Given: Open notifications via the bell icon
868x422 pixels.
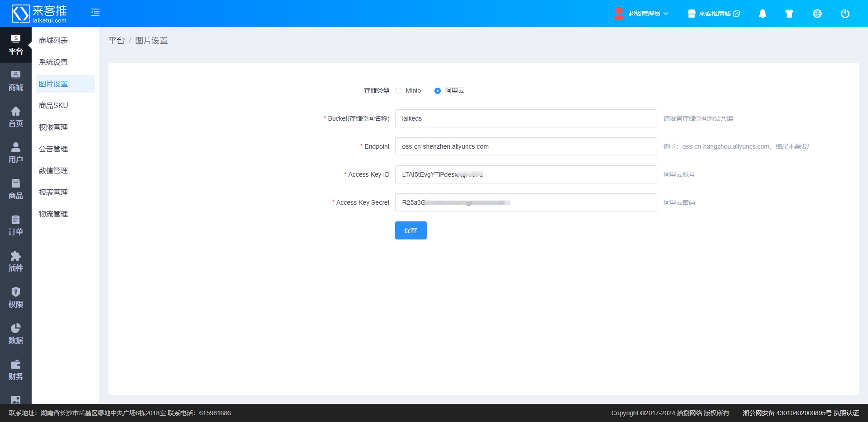Looking at the screenshot, I should 762,14.
